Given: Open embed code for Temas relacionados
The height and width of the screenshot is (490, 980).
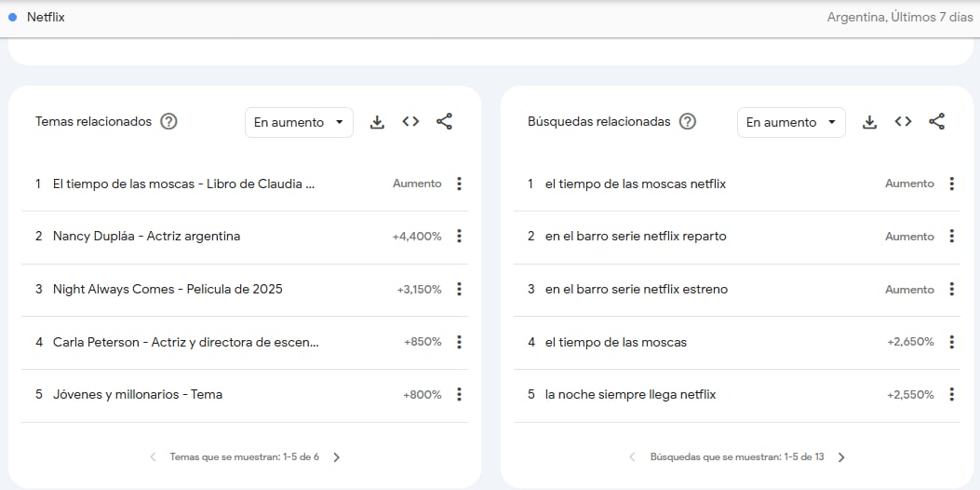Looking at the screenshot, I should (x=410, y=122).
